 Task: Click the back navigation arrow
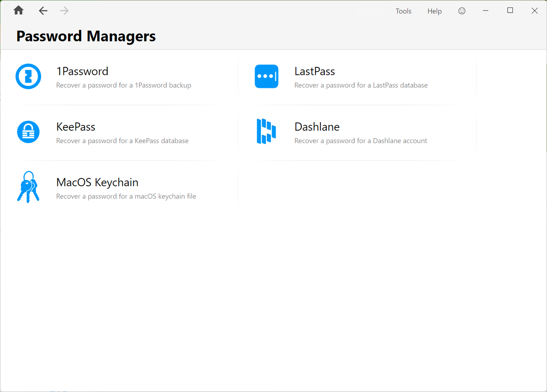coord(43,11)
